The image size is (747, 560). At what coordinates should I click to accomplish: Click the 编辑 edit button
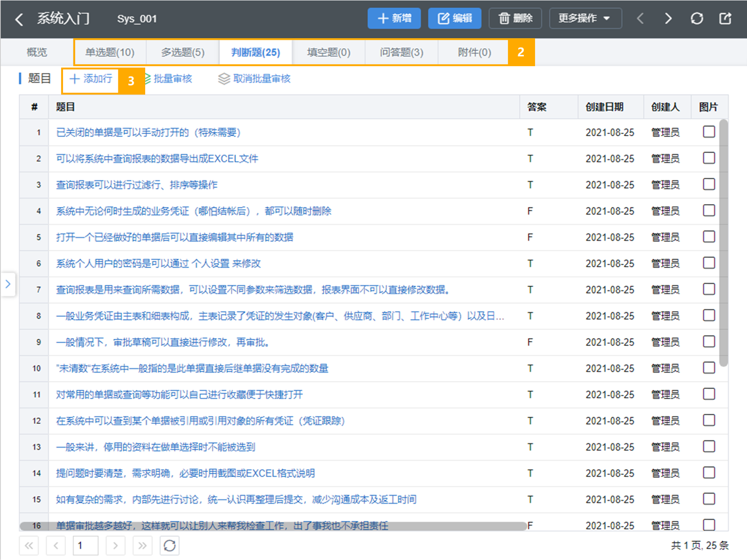(x=455, y=18)
